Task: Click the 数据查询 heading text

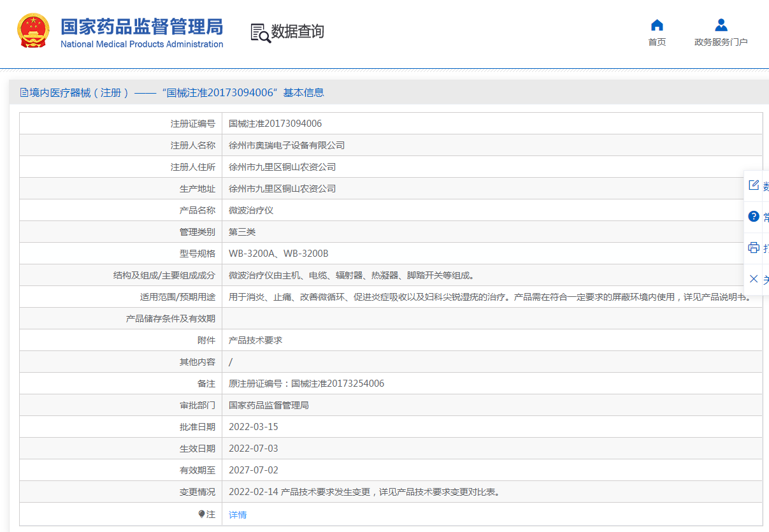Action: click(298, 31)
